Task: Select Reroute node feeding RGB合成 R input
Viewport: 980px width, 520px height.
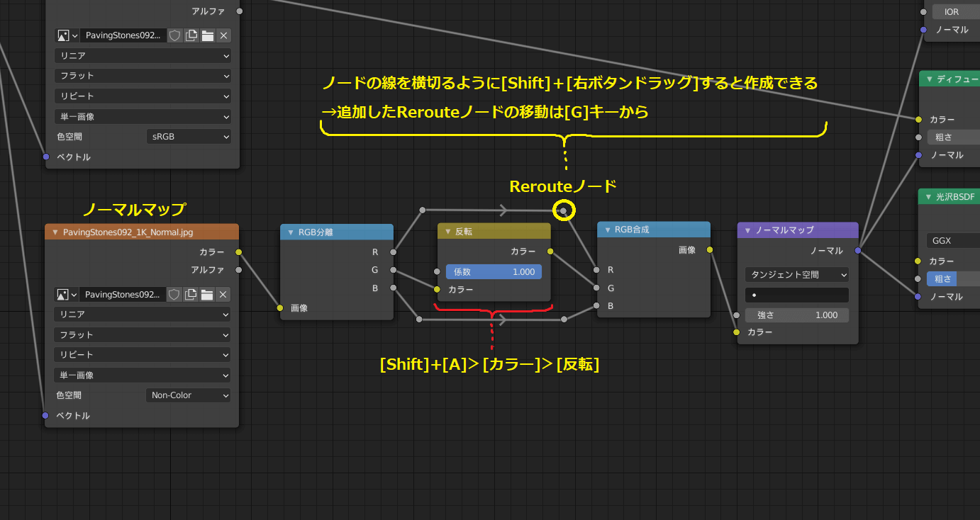Action: coord(564,210)
